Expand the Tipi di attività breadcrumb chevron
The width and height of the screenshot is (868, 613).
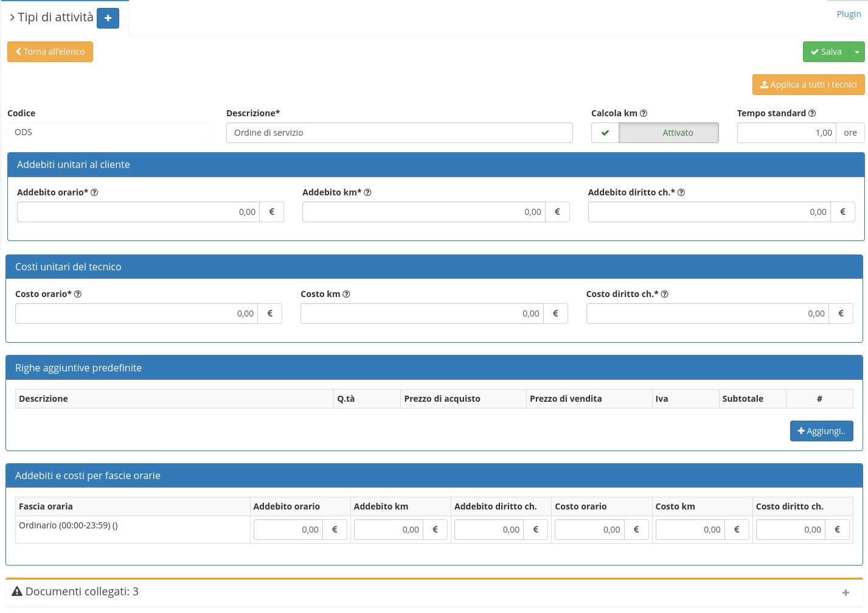click(x=12, y=18)
